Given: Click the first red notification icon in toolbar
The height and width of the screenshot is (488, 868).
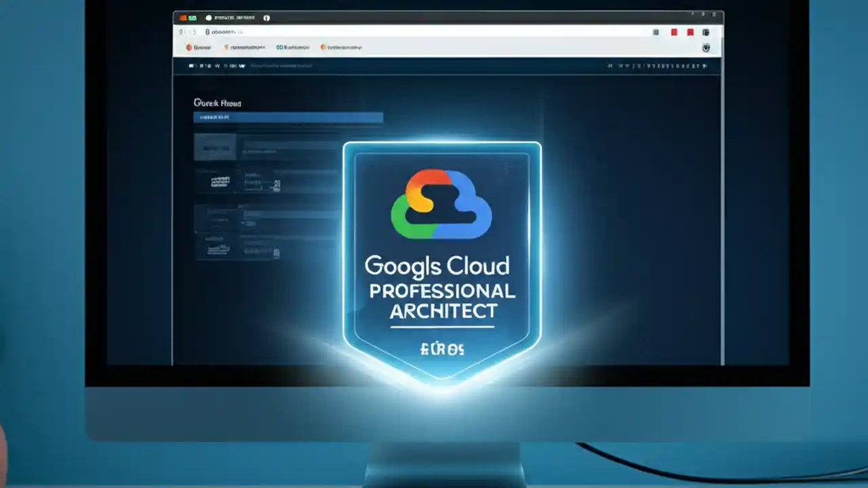Looking at the screenshot, I should coord(674,32).
